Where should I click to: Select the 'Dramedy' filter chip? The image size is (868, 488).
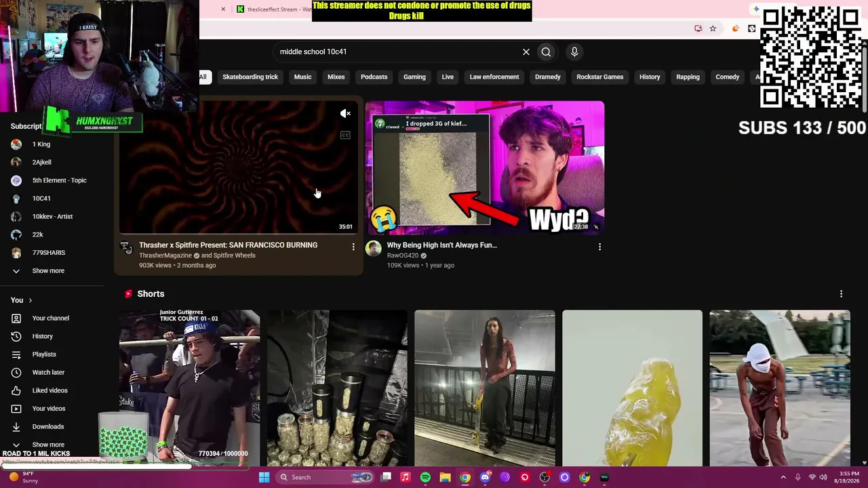(x=548, y=77)
